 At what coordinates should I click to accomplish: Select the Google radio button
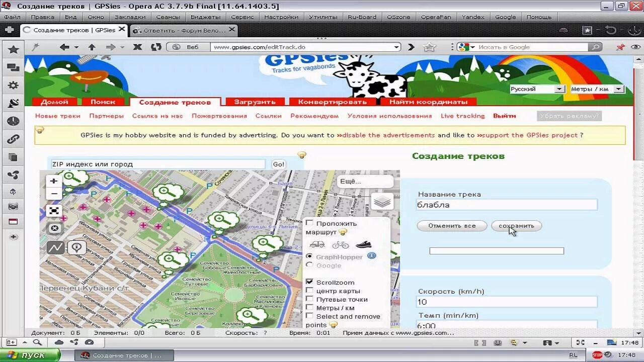click(x=309, y=265)
